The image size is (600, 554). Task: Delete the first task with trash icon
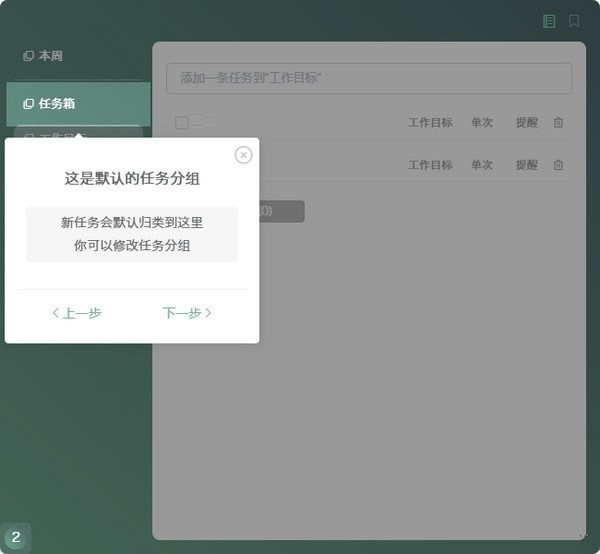coord(558,122)
